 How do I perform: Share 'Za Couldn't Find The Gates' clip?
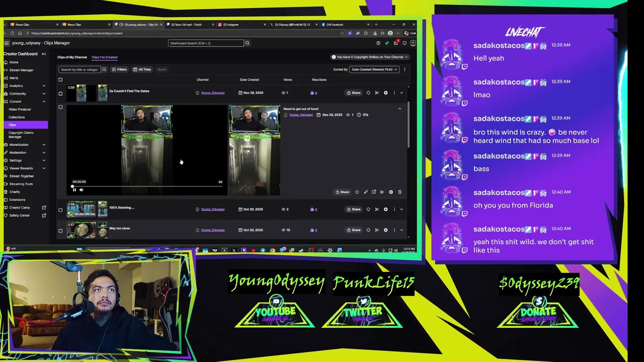click(x=354, y=93)
